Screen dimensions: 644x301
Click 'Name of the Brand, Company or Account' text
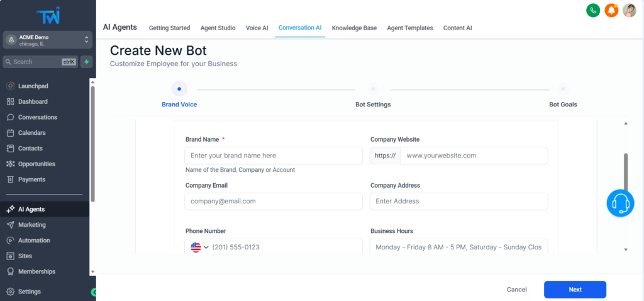(x=240, y=170)
